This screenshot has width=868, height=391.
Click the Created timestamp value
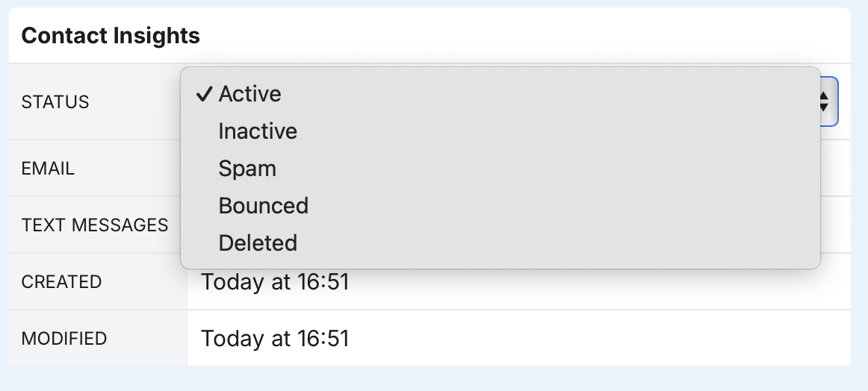point(275,282)
